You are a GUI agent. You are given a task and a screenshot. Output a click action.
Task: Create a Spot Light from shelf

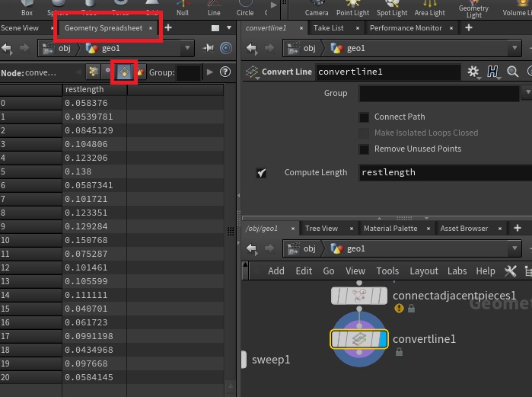(x=392, y=8)
